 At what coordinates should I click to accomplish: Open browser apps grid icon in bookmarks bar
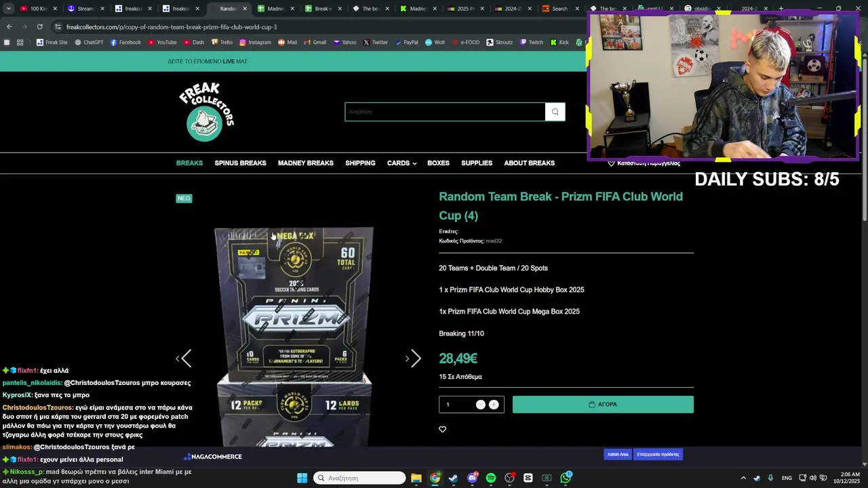click(x=20, y=42)
